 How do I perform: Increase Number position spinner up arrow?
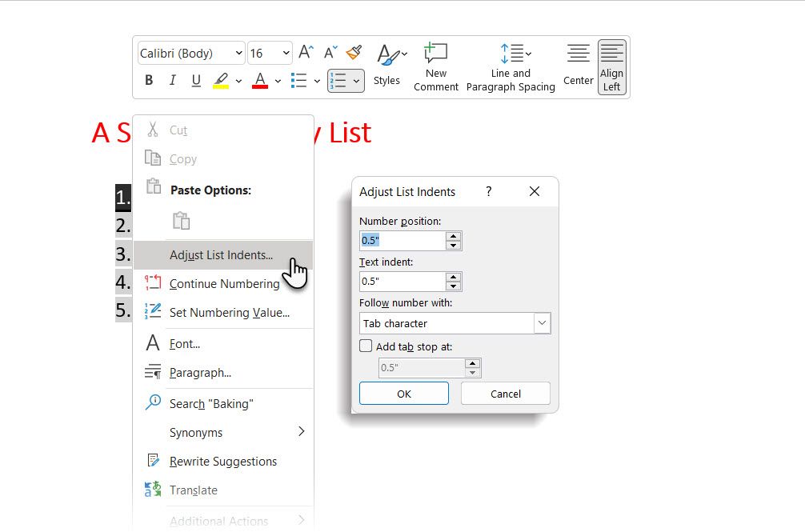point(454,236)
